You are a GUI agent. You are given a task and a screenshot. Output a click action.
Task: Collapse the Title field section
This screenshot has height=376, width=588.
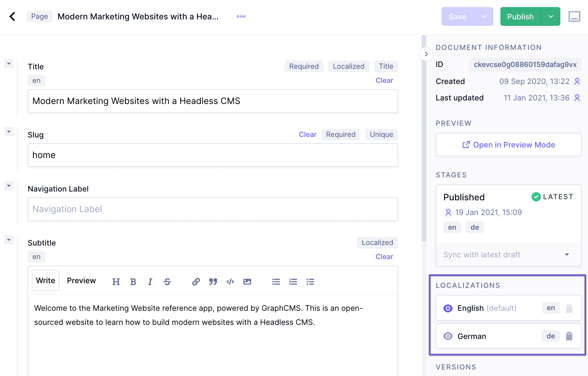click(9, 63)
